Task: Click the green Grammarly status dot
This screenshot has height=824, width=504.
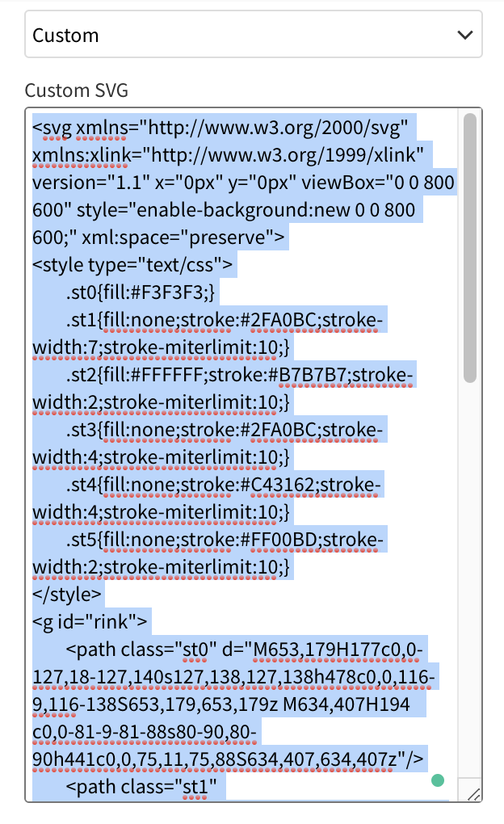Action: (x=438, y=780)
